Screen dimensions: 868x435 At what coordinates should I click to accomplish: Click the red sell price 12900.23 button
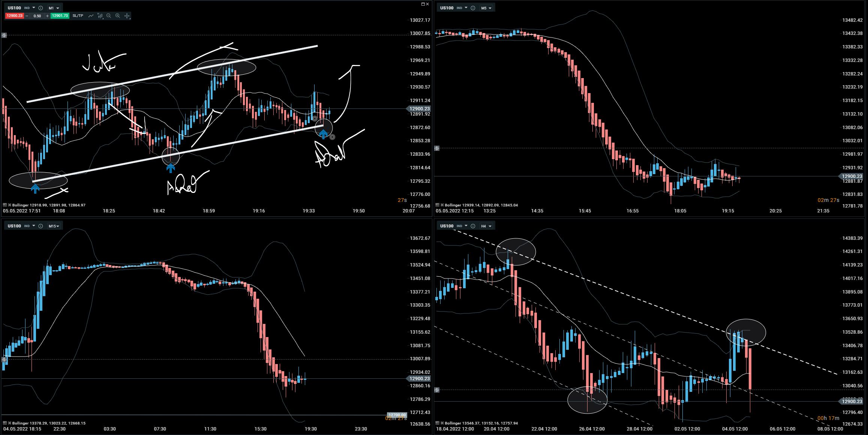[14, 16]
